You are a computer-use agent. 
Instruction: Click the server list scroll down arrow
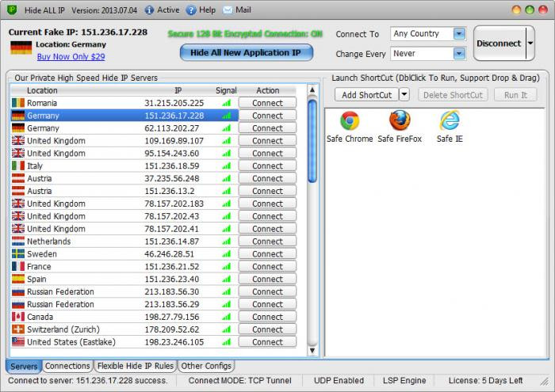pos(312,351)
